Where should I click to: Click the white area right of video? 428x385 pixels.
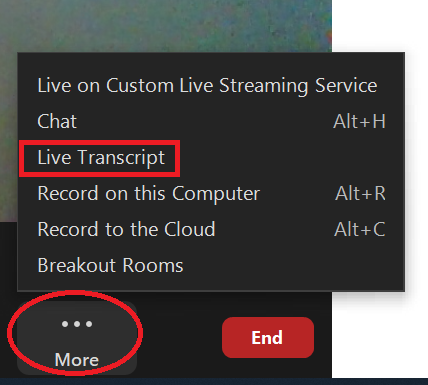tap(380, 25)
